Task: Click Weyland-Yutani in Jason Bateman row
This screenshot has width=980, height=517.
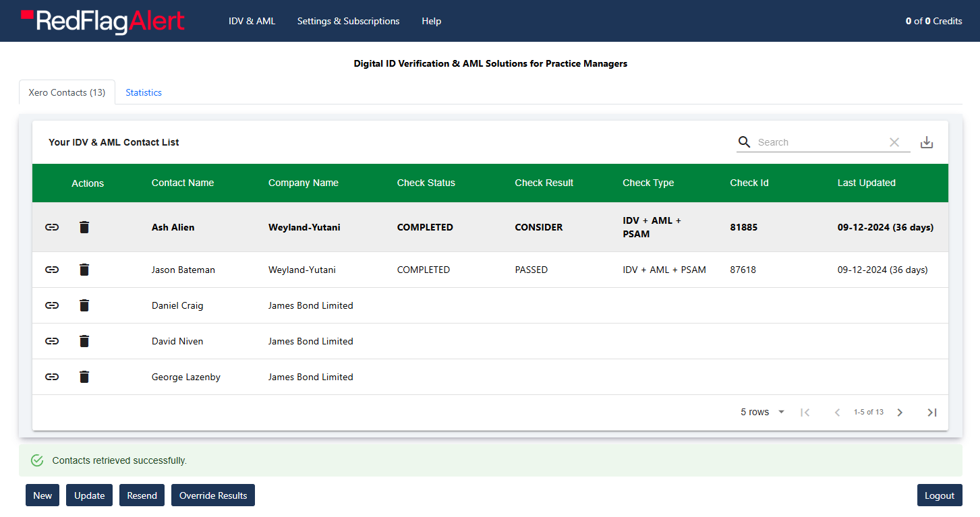Action: (x=302, y=270)
